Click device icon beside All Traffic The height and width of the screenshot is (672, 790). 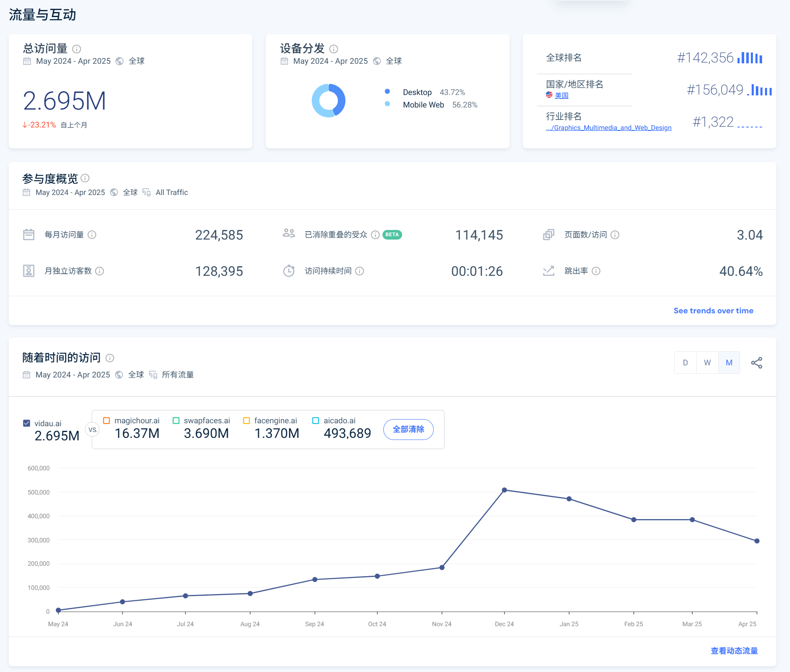point(146,192)
